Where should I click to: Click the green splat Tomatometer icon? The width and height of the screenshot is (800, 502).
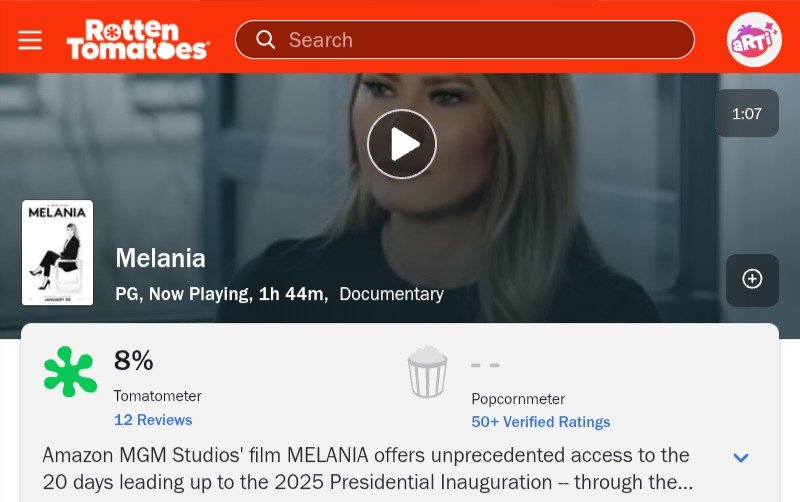coord(70,371)
